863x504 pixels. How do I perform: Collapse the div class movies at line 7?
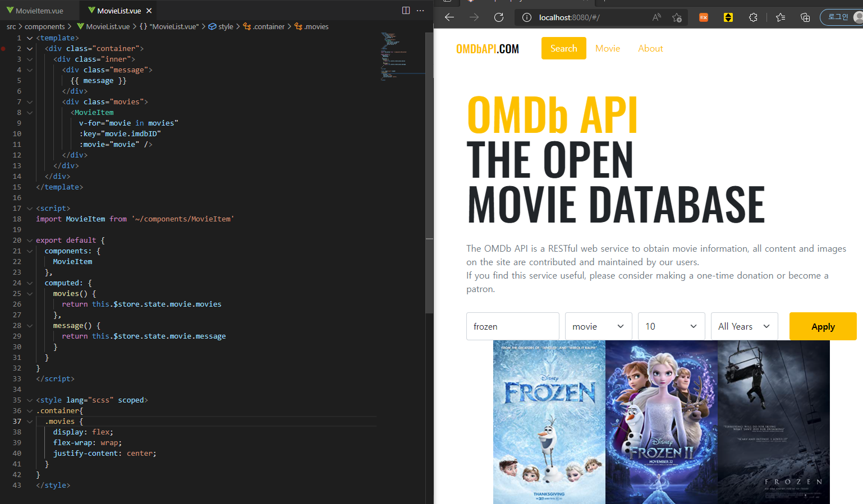tap(30, 102)
